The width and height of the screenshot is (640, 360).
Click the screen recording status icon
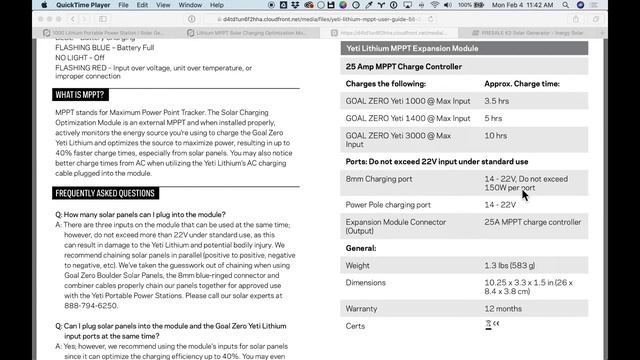271,5
